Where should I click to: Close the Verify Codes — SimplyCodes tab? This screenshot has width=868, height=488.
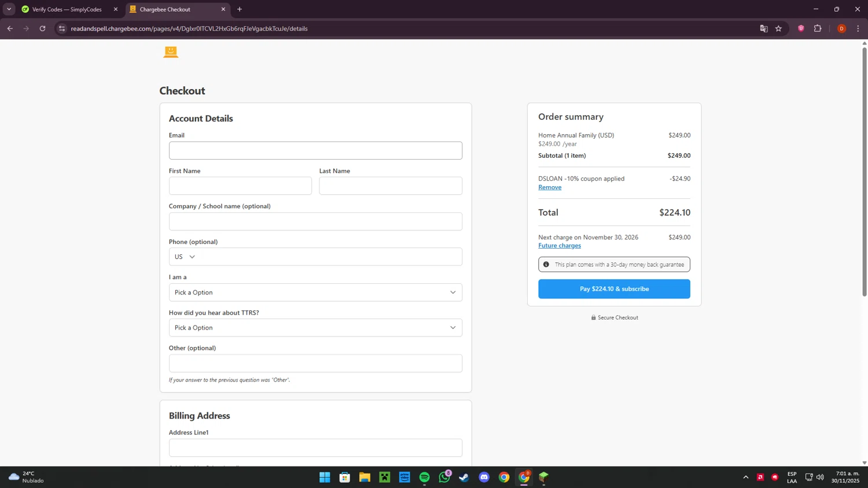pyautogui.click(x=116, y=9)
